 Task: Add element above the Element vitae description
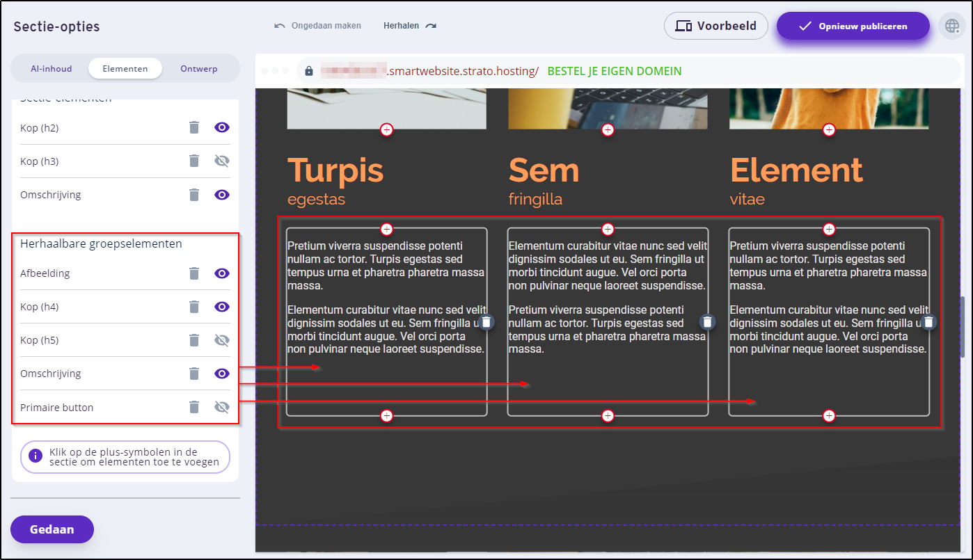828,229
